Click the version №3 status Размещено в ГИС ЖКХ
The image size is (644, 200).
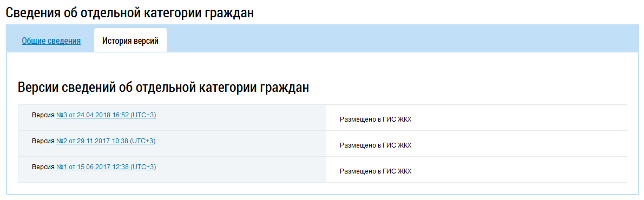376,119
